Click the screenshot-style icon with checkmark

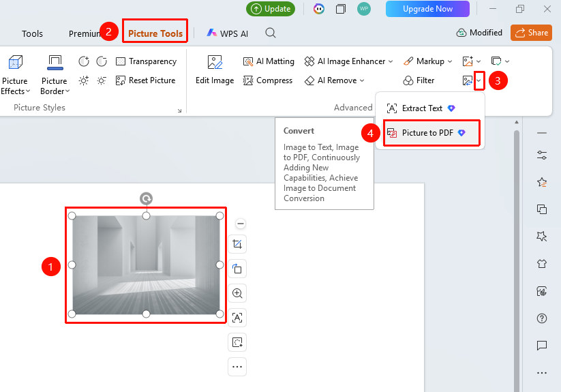click(x=496, y=61)
